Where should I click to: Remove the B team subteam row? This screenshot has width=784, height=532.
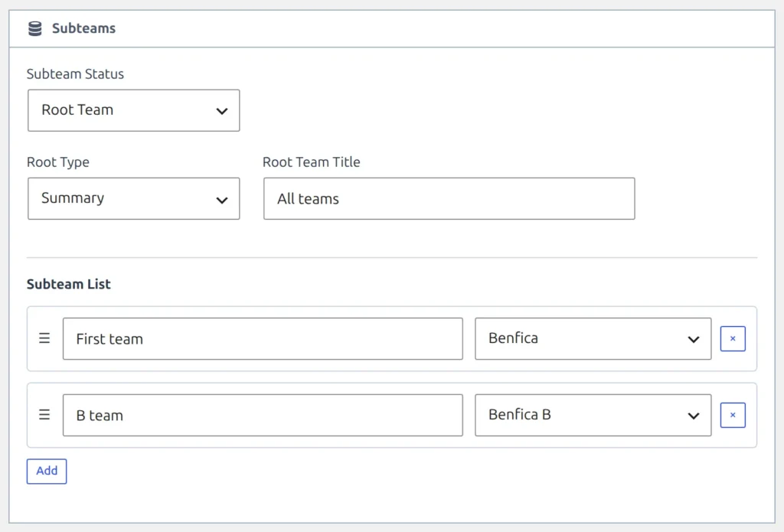(733, 415)
